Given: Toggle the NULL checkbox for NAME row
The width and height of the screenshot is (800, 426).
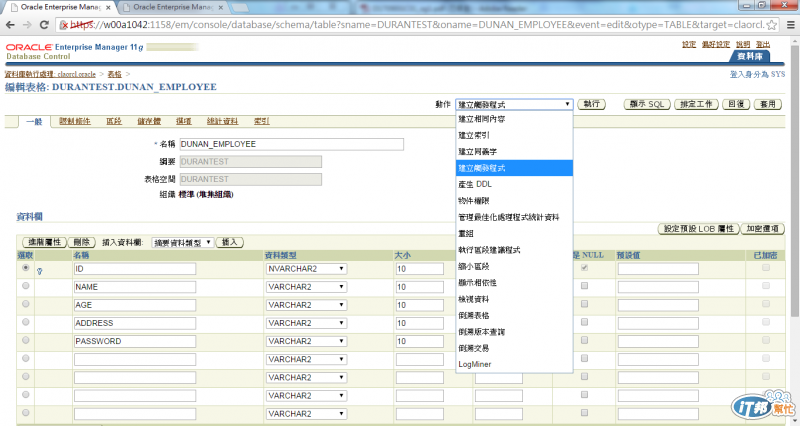Looking at the screenshot, I should coord(585,286).
